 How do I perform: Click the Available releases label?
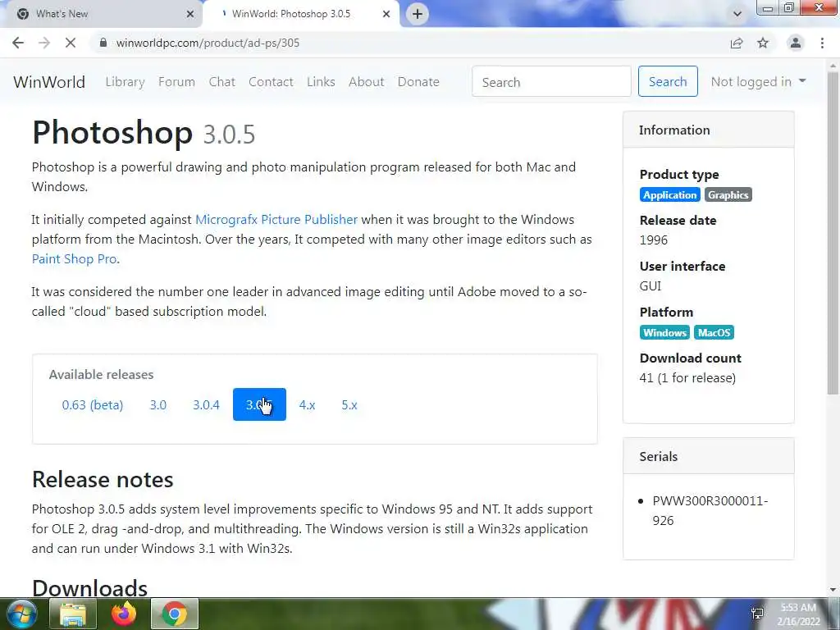(x=101, y=374)
